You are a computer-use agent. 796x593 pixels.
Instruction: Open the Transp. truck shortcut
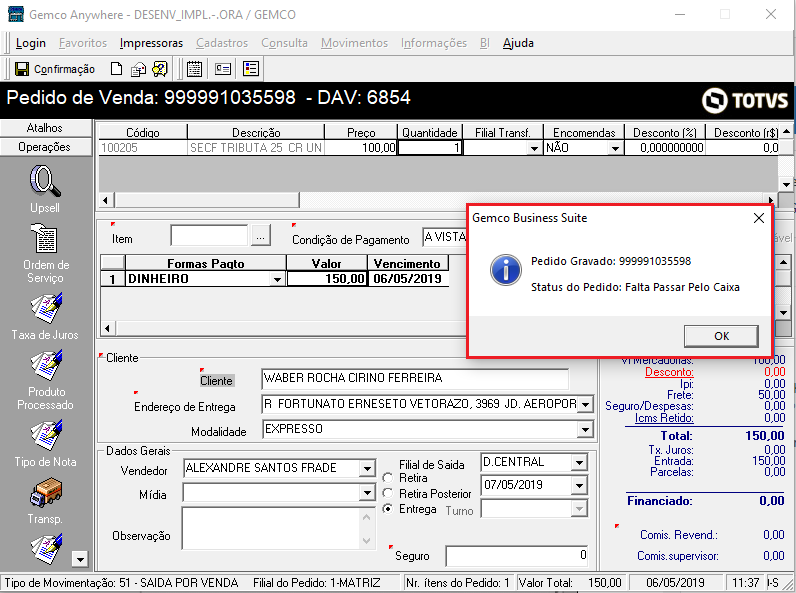coord(45,492)
